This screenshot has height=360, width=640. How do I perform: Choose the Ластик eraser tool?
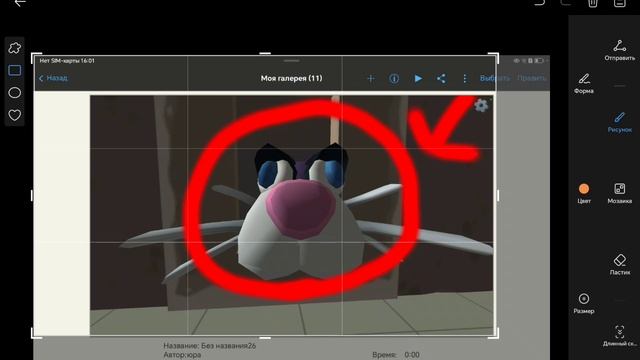[620, 264]
